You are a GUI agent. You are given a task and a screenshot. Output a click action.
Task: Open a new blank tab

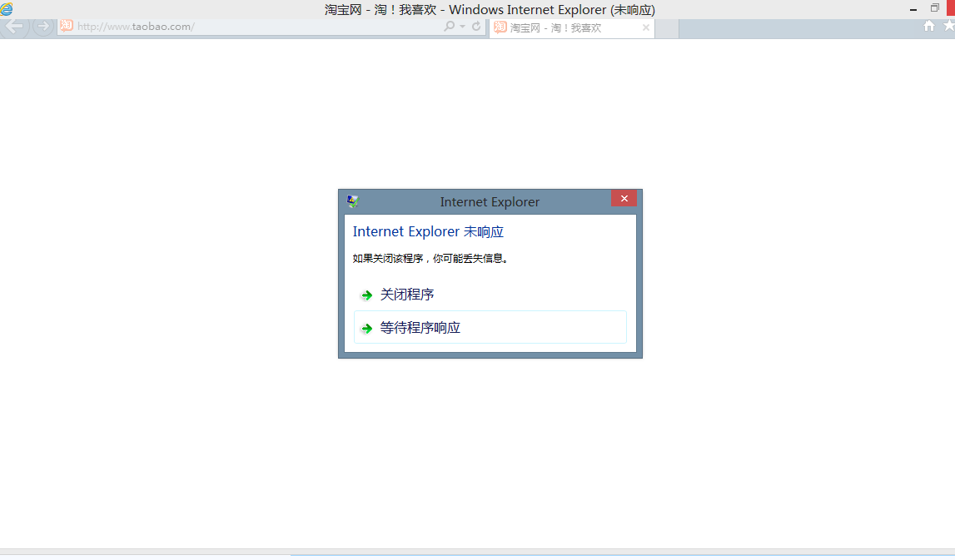(667, 28)
